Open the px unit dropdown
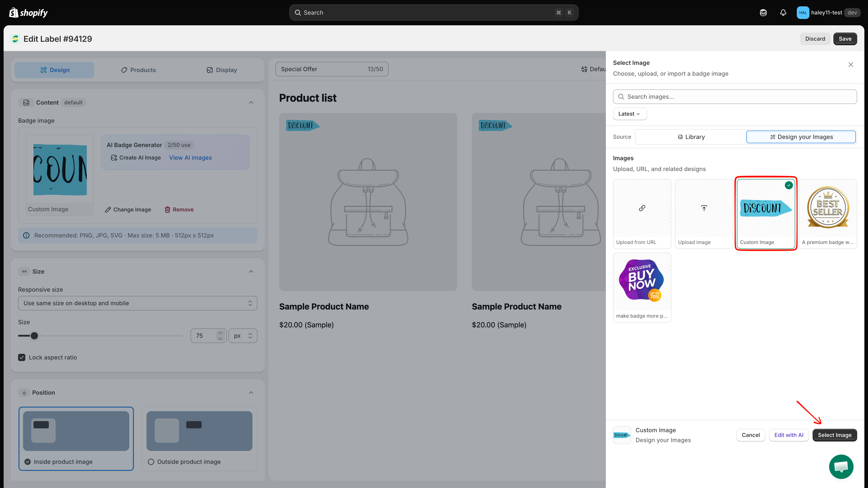This screenshot has height=488, width=868. [x=243, y=336]
